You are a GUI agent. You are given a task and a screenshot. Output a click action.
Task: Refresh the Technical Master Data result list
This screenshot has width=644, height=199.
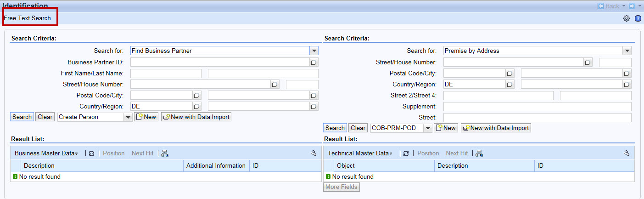coord(406,154)
